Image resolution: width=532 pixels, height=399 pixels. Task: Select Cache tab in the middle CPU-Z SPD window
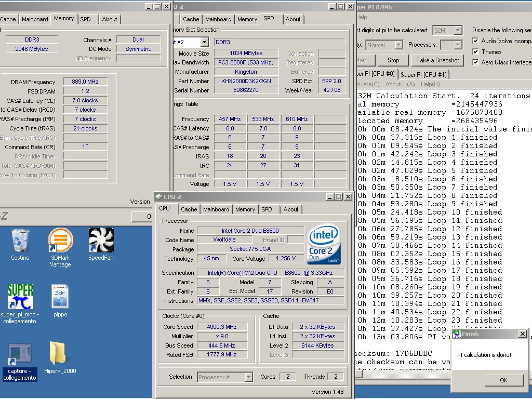pos(191,19)
